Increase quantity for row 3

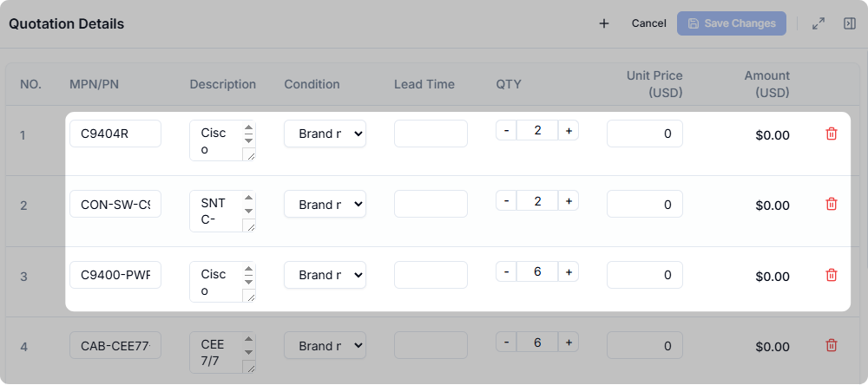pyautogui.click(x=569, y=271)
